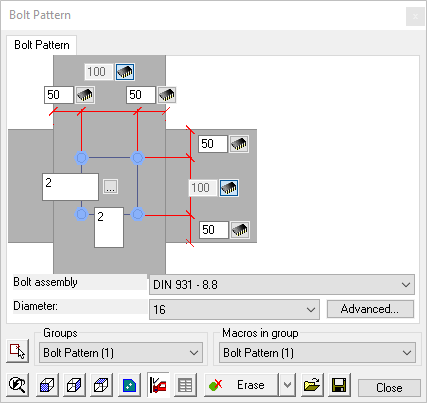Open the Bolt assembly DIN 931 dropdown

(x=282, y=285)
